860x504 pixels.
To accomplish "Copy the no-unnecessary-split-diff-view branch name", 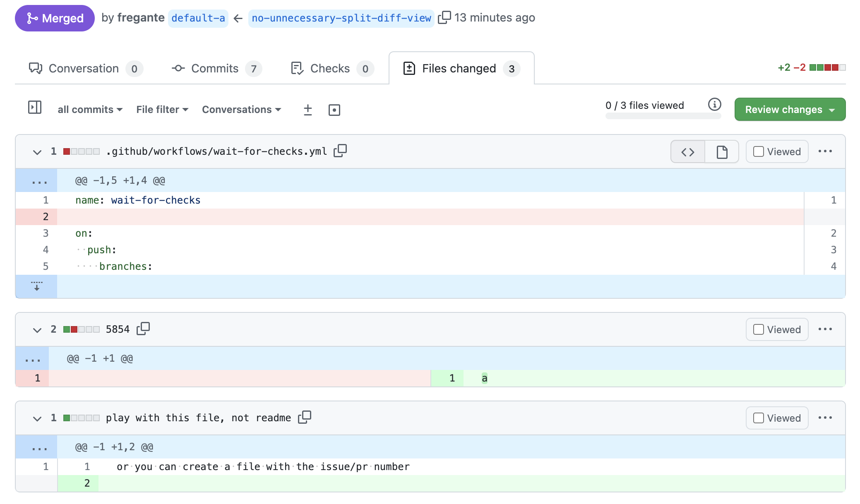I will point(444,18).
